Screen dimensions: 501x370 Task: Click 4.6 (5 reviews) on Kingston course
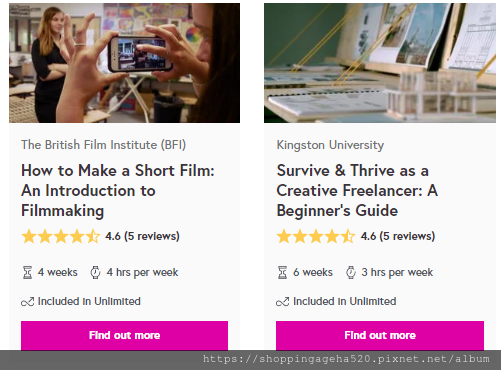398,236
